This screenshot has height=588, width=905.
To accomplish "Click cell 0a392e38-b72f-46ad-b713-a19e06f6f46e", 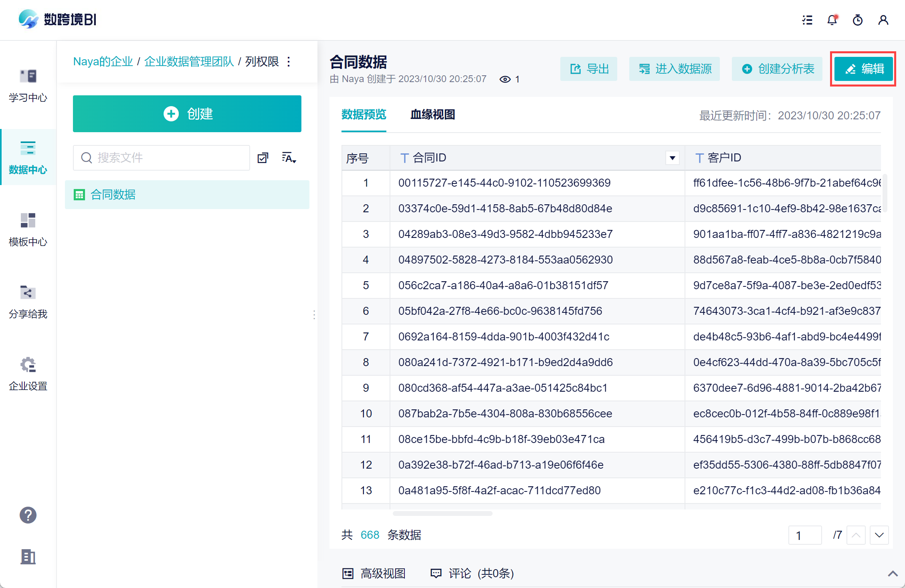I will 537,465.
